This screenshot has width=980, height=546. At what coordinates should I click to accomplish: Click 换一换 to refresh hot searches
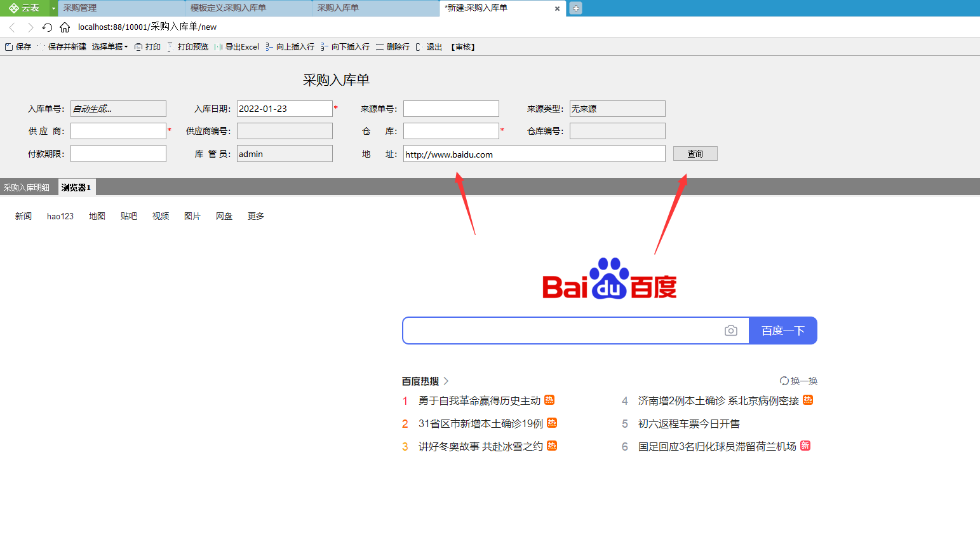click(x=798, y=381)
